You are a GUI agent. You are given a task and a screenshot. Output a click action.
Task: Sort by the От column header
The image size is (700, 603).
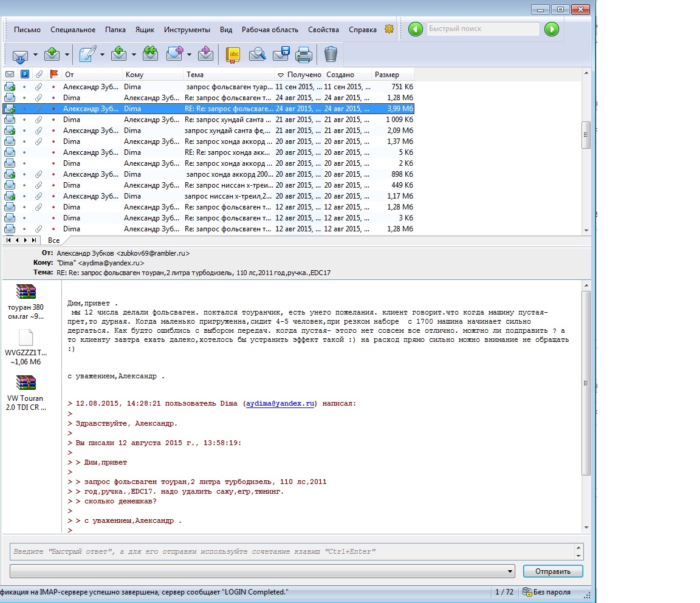pyautogui.click(x=92, y=75)
